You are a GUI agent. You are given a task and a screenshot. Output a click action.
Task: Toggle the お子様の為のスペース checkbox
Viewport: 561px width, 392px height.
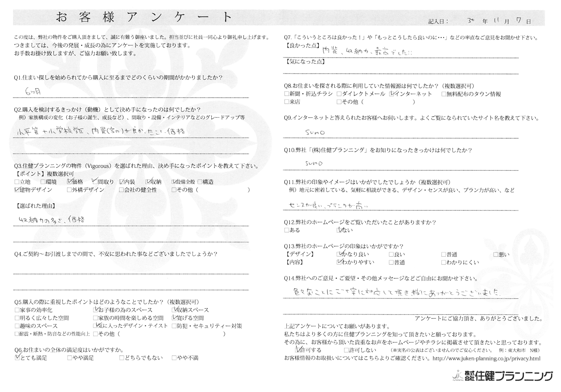95,310
